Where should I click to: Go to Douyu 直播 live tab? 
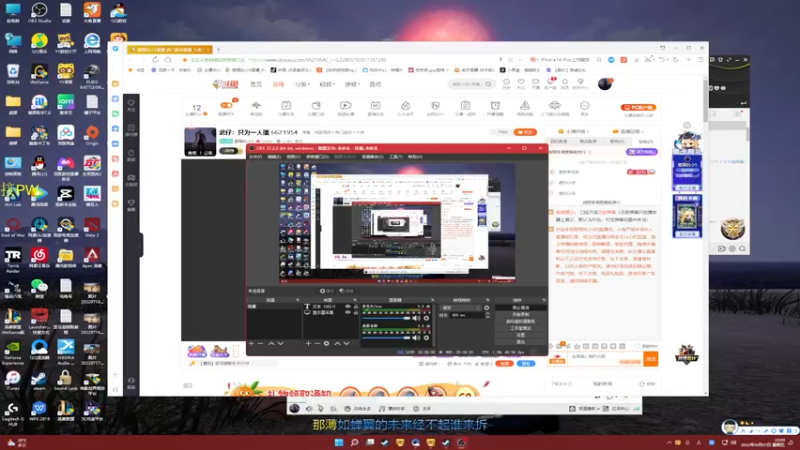278,84
